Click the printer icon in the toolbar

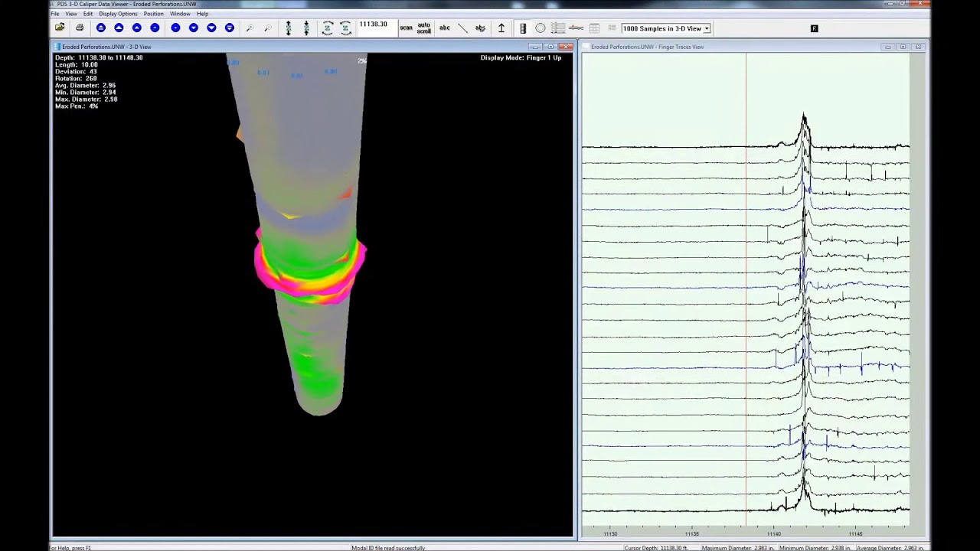(x=80, y=28)
